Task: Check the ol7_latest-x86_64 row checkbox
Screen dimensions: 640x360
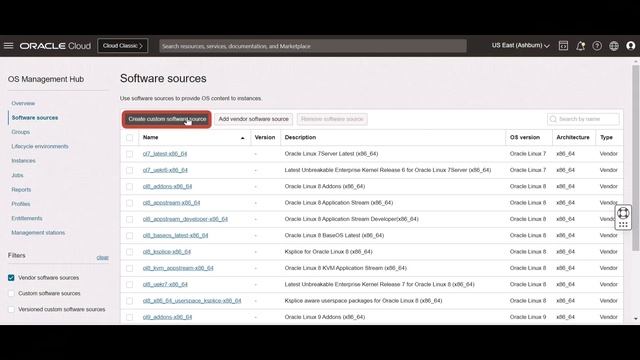Action: click(129, 154)
